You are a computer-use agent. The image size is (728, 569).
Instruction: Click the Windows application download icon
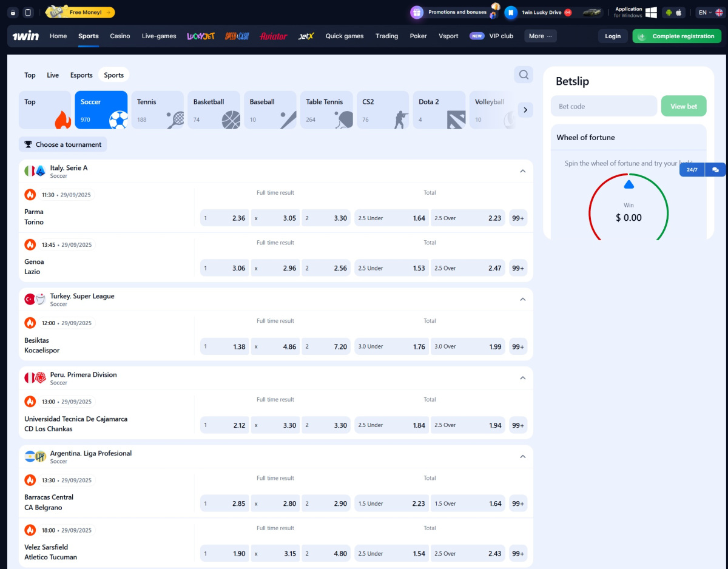tap(651, 12)
